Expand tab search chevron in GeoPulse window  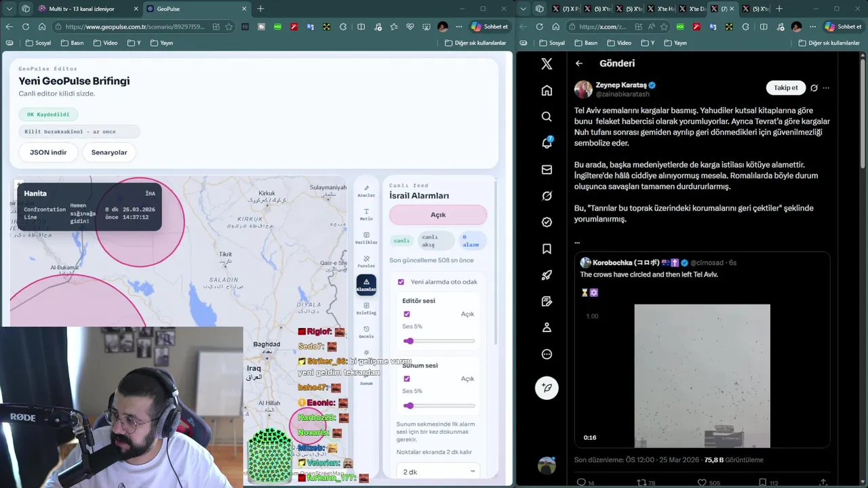9,9
